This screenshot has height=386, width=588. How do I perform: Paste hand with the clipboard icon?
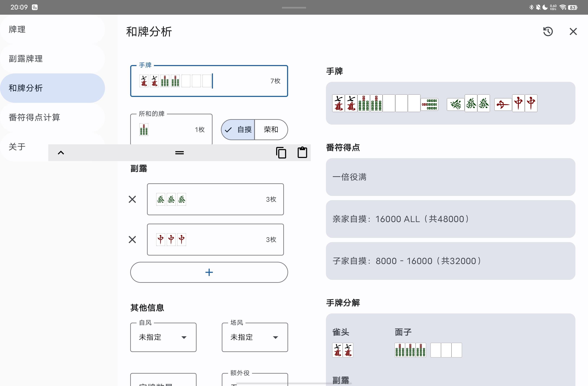pyautogui.click(x=302, y=153)
